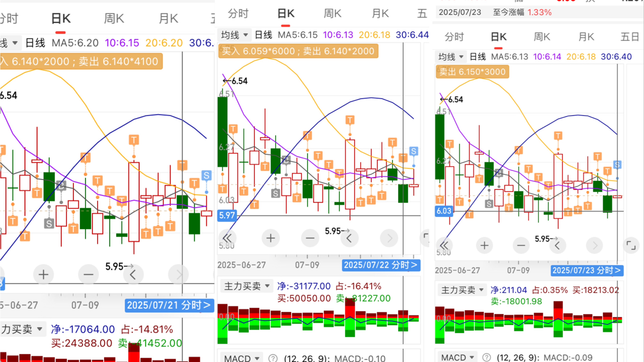This screenshot has width=644, height=362.
Task: Click 至今涨幅 1.33% value
Action: coord(539,12)
